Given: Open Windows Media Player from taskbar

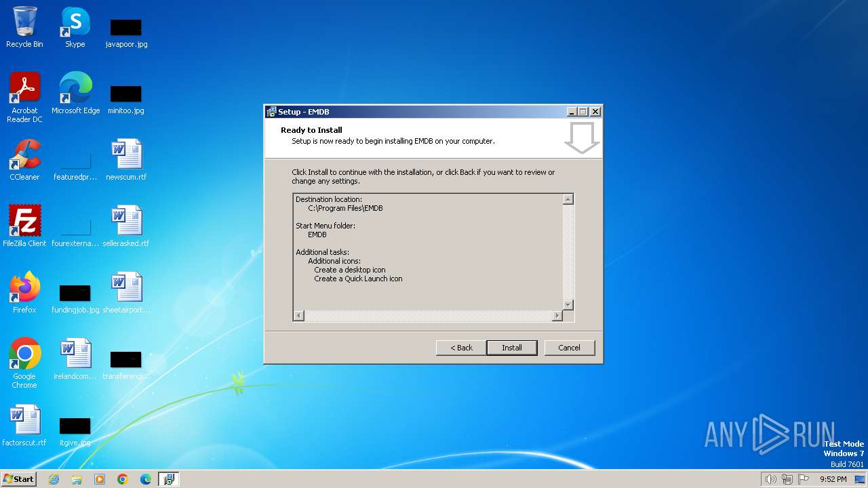Looking at the screenshot, I should 100,479.
